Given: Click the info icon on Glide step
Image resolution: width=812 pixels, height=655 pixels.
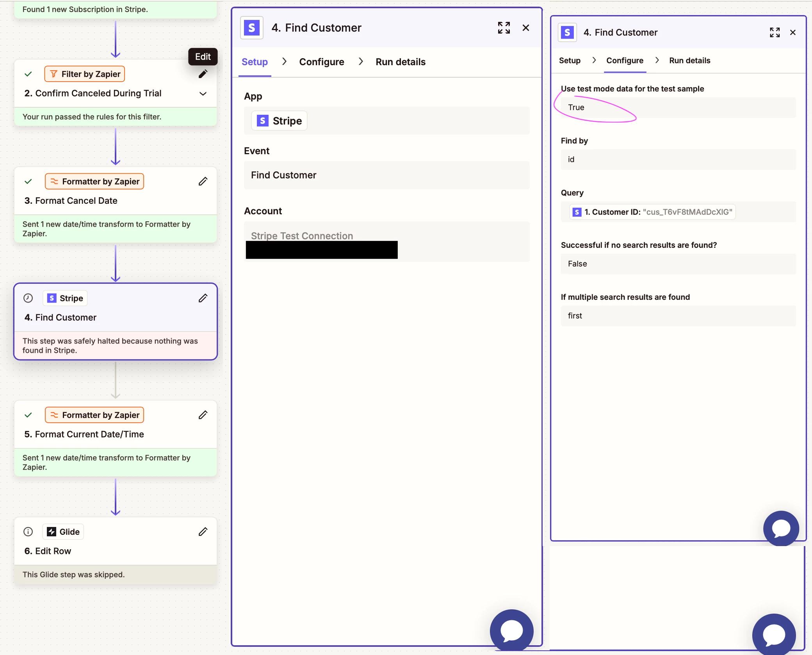Looking at the screenshot, I should (28, 532).
